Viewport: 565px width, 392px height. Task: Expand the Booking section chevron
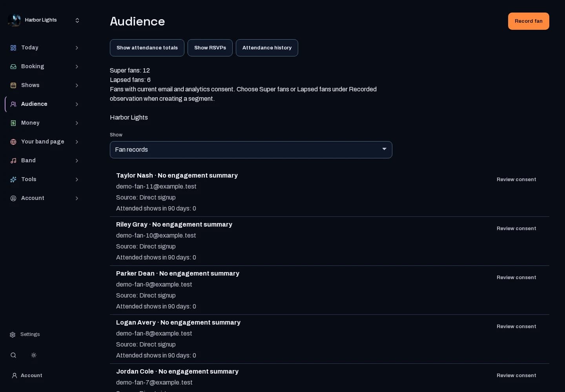coord(77,67)
